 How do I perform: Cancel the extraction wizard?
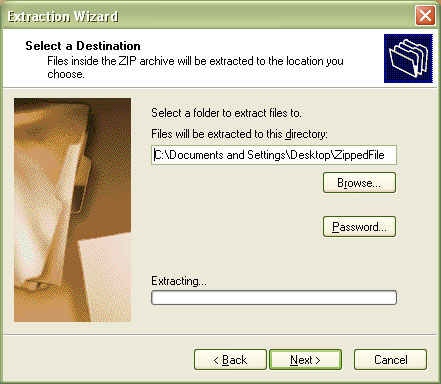(390, 360)
